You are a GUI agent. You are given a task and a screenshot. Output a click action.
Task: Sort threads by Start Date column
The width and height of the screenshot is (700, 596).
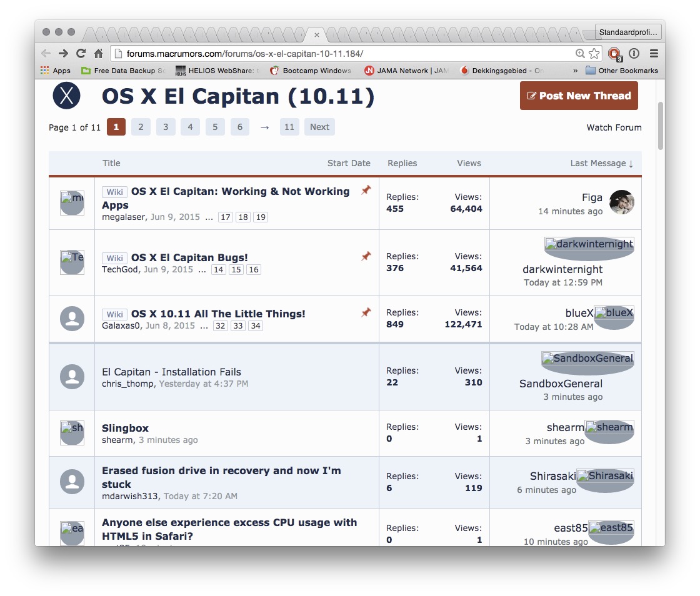pos(349,163)
